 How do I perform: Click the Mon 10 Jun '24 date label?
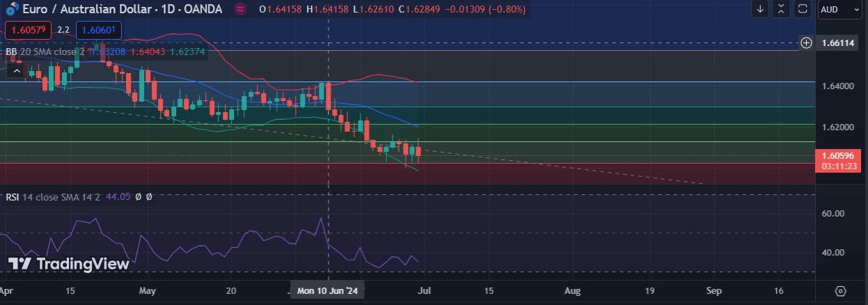327,291
